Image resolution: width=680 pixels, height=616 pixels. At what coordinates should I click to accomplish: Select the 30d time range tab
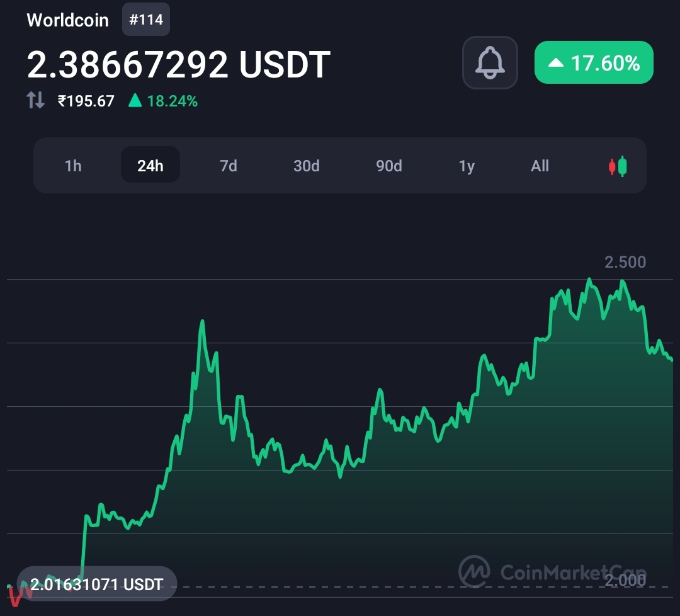(x=306, y=166)
